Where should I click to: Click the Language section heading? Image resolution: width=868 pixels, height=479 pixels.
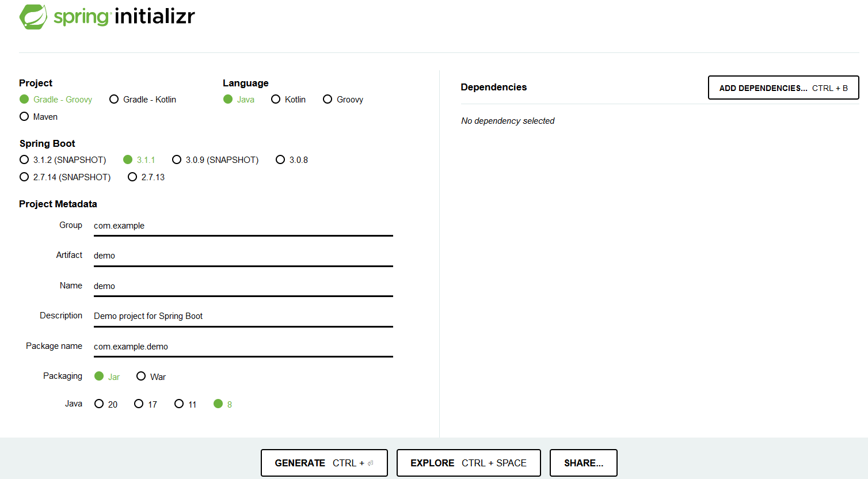(x=246, y=83)
